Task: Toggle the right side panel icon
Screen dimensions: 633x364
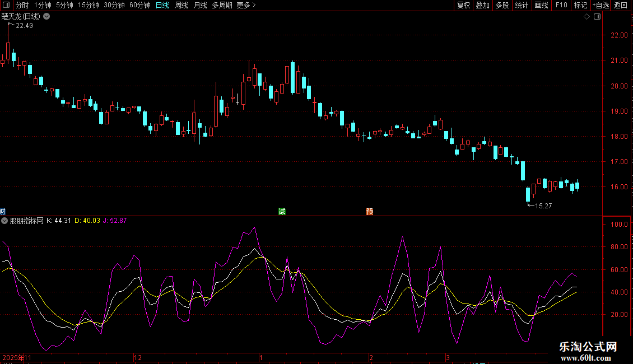Action: click(x=597, y=17)
